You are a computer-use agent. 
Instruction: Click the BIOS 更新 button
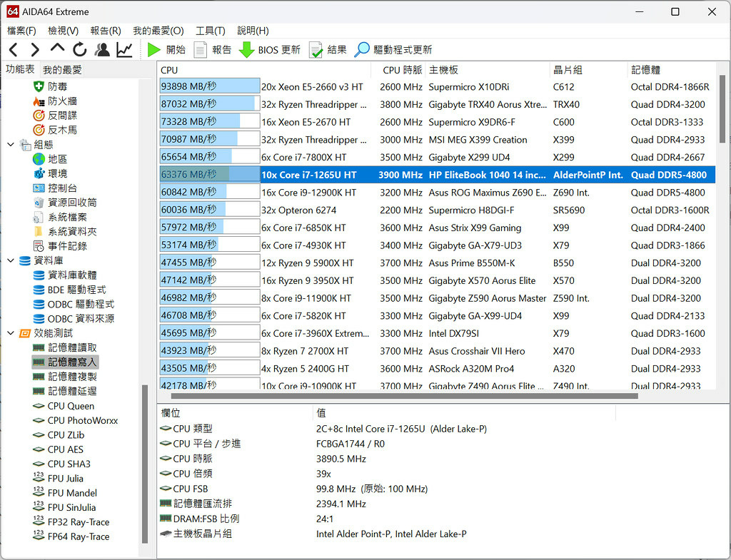269,49
